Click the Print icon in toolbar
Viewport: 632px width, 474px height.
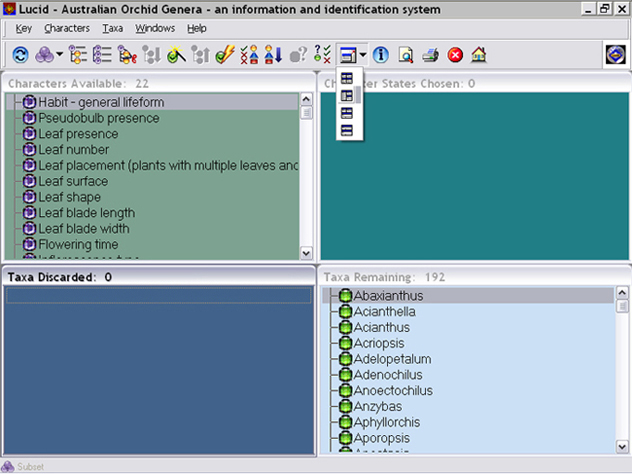[430, 55]
